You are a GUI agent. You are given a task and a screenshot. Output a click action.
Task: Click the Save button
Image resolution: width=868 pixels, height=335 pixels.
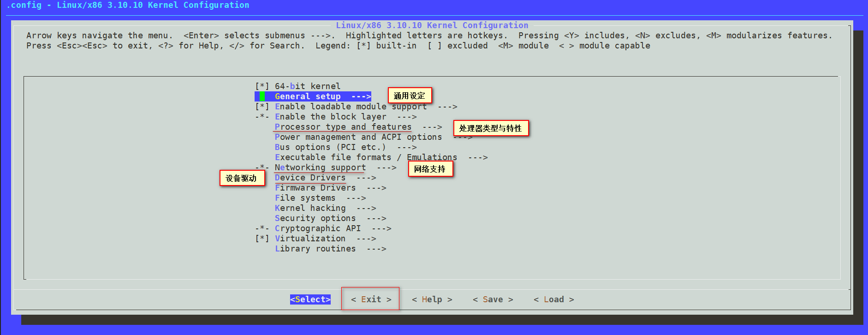(x=493, y=299)
